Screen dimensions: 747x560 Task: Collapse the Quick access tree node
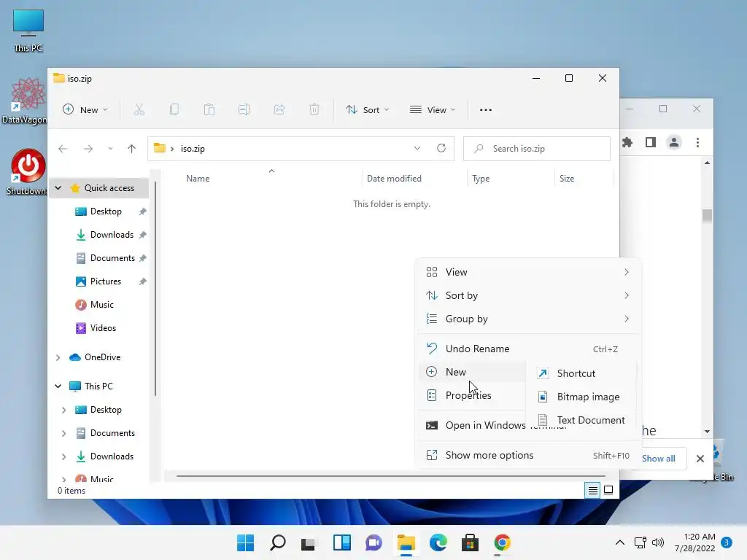58,188
